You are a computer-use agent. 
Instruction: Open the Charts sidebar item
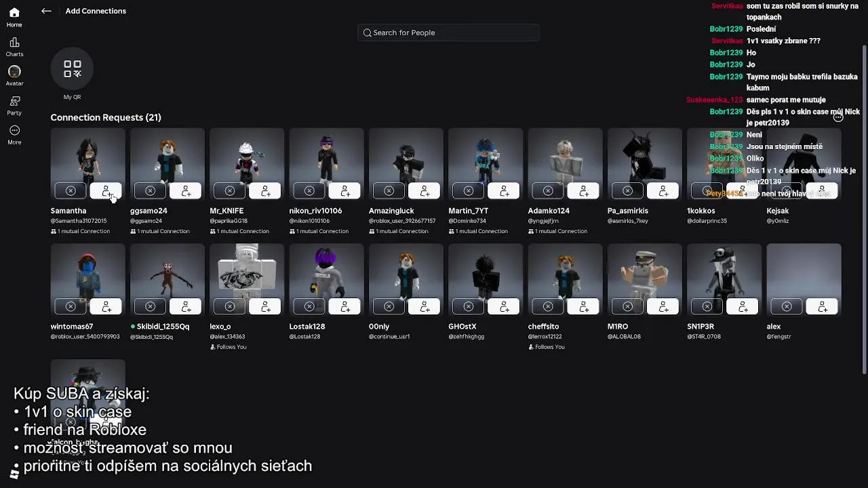coord(14,47)
